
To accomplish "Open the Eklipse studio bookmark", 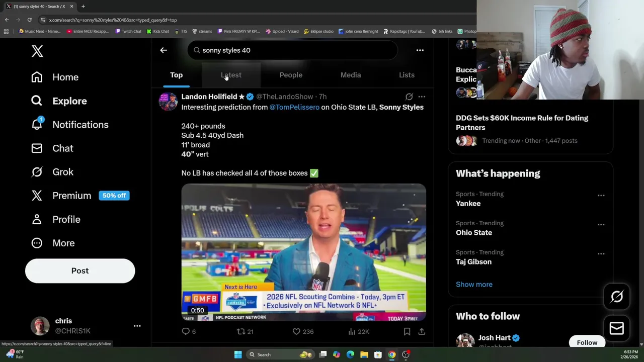I will (x=318, y=31).
